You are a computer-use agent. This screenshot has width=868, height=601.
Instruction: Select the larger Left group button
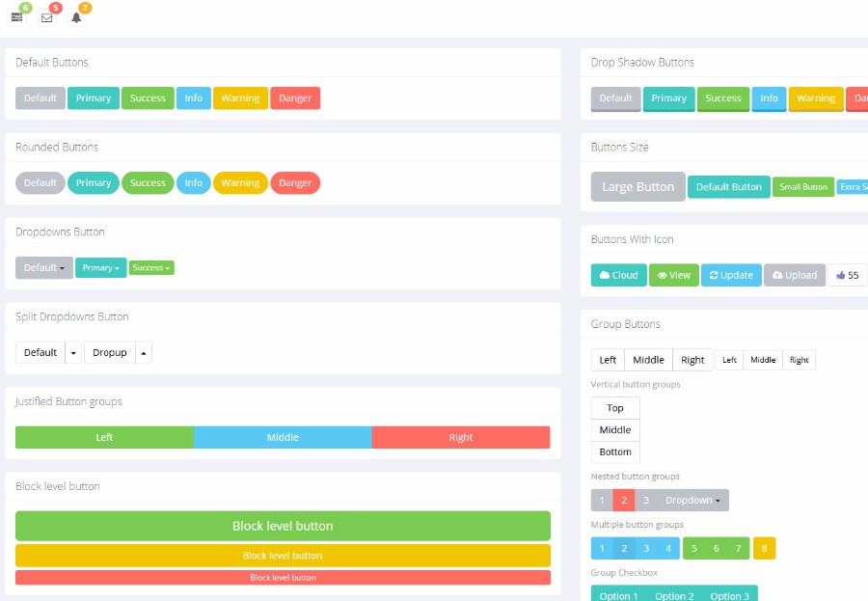[608, 360]
